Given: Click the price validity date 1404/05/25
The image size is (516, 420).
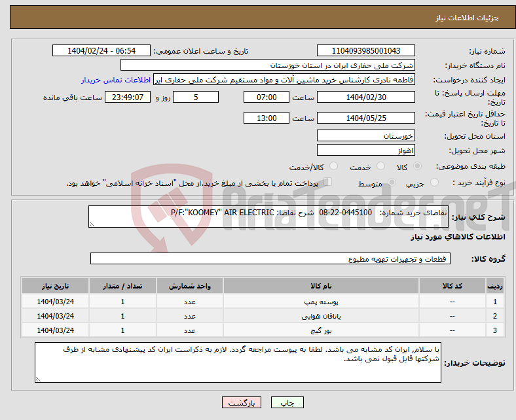Looking at the screenshot, I should (365, 118).
